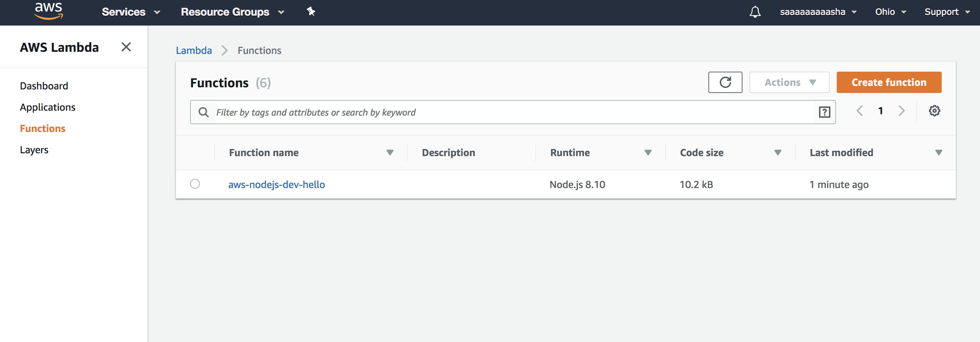Open the notifications bell
Image resolution: width=980 pixels, height=342 pixels.
pyautogui.click(x=755, y=12)
